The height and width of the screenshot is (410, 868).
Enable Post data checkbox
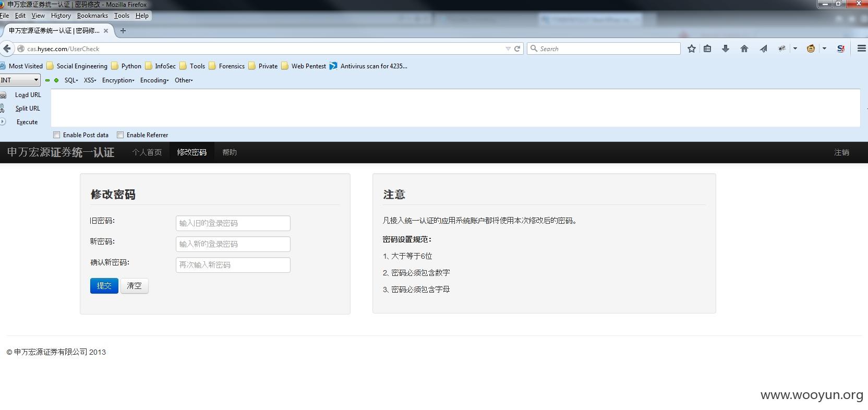[x=57, y=135]
